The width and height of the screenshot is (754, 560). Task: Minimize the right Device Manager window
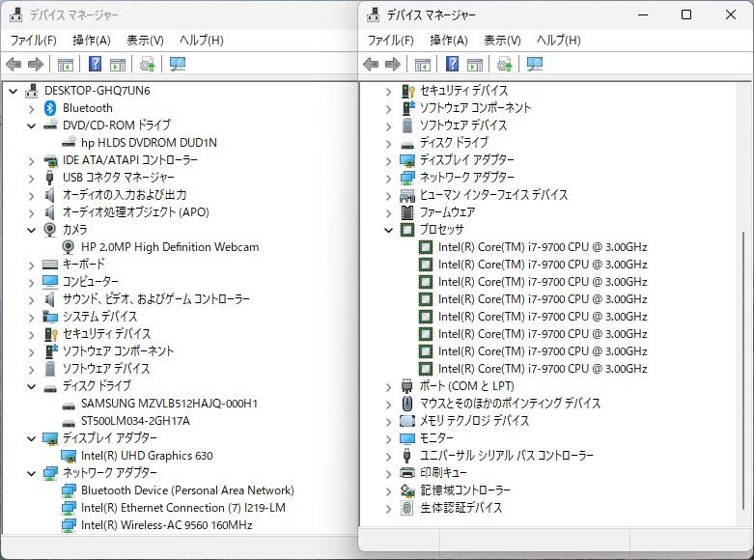(x=643, y=14)
